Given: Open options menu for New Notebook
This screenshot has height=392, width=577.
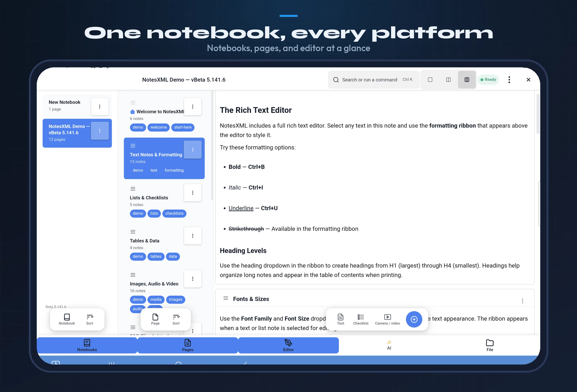Looking at the screenshot, I should pos(100,106).
